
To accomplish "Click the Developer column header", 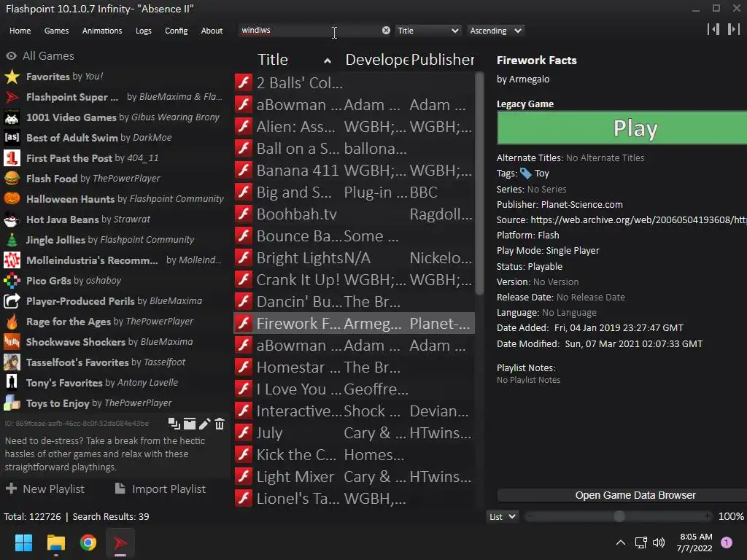I will (x=376, y=60).
